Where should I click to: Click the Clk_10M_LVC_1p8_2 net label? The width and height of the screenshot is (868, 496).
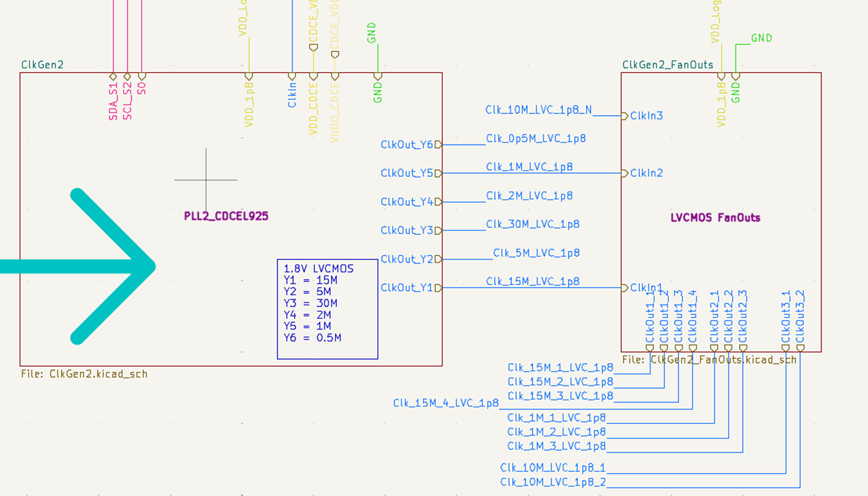553,482
